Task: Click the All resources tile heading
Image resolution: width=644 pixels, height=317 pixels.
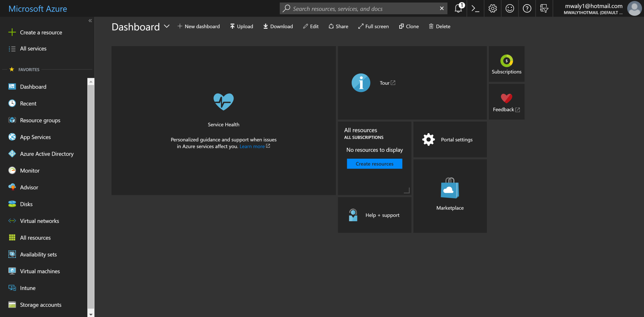Action: (x=360, y=130)
